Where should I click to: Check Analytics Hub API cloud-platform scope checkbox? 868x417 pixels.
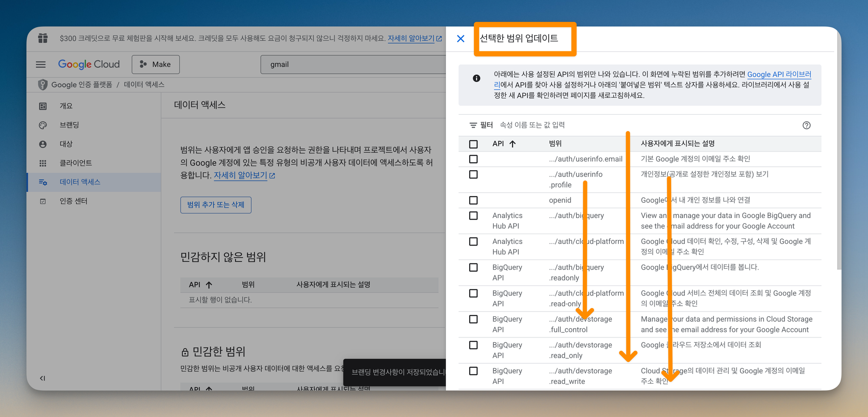coord(473,241)
